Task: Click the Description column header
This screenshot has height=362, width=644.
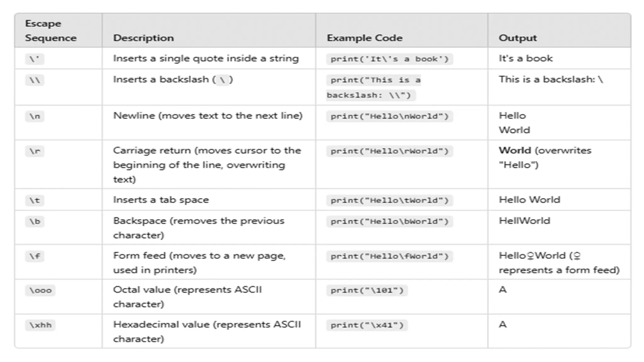Action: point(143,38)
